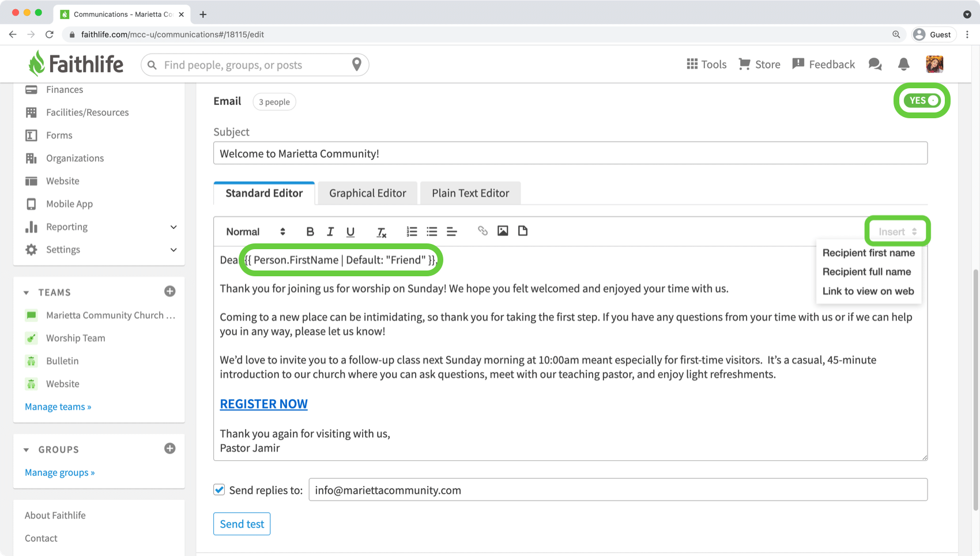Screen dimensions: 980x556
Task: Select Recipient full name option
Action: coord(866,272)
